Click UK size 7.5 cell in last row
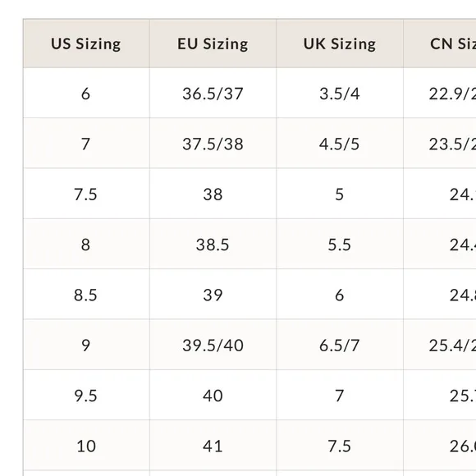The width and height of the screenshot is (476, 476). [340, 446]
